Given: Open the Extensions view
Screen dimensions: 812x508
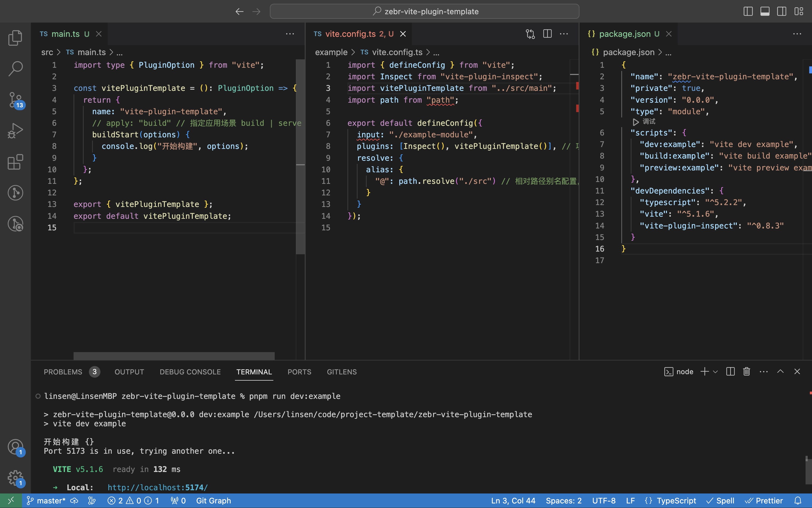Looking at the screenshot, I should (15, 162).
